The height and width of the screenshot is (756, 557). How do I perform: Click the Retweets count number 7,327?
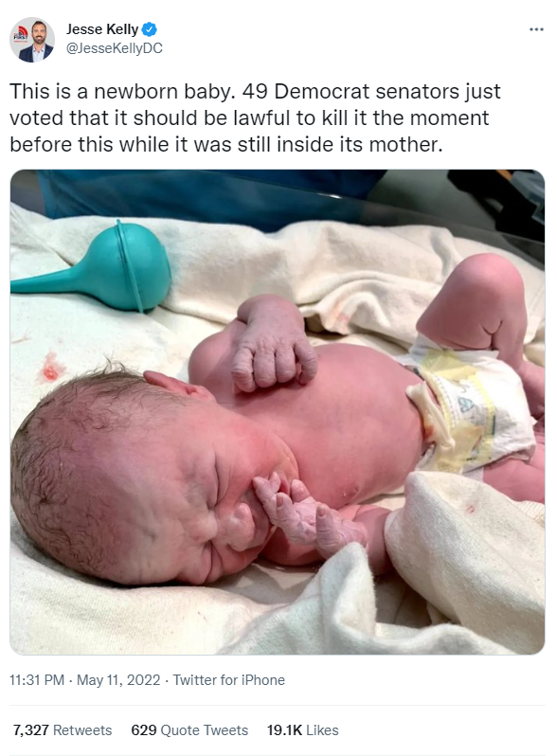tap(31, 730)
